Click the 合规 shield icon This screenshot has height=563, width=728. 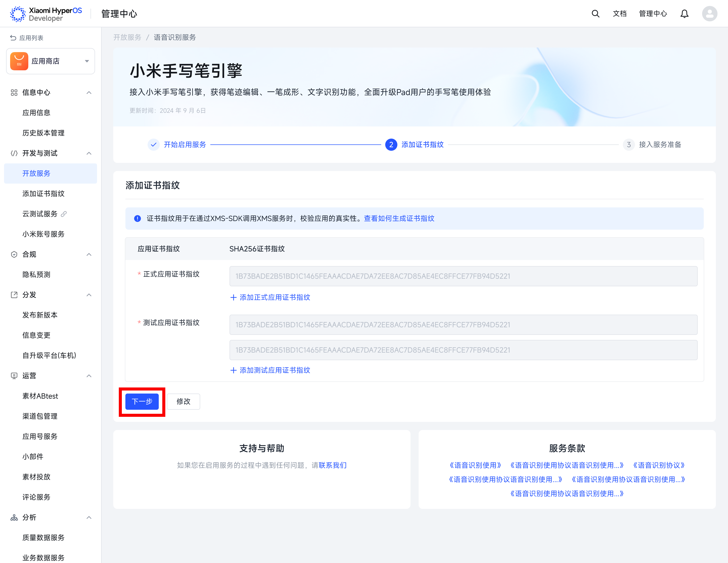click(x=14, y=254)
